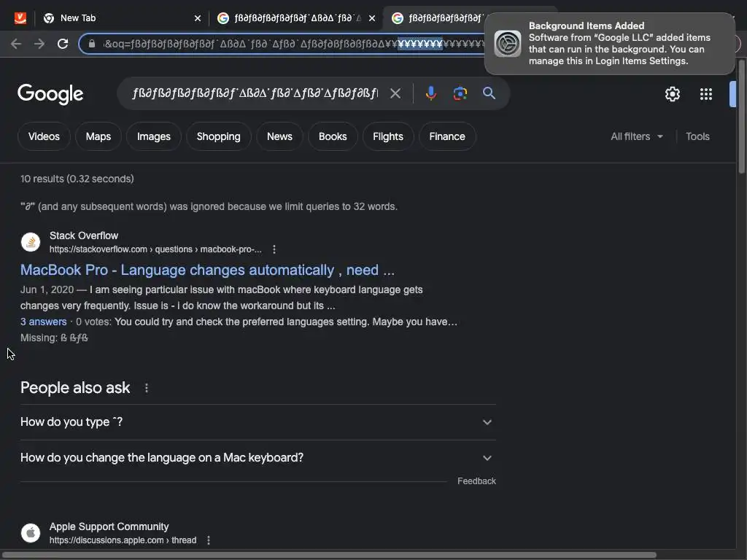
Task: Filter results by Images
Action: (x=153, y=136)
